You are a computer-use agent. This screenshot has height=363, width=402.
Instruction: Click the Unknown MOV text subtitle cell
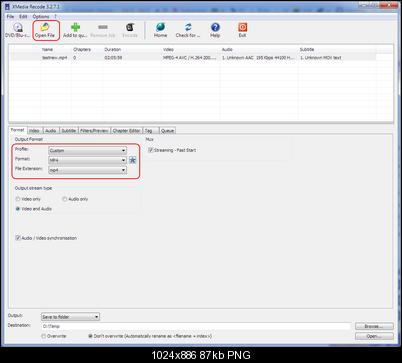[321, 58]
